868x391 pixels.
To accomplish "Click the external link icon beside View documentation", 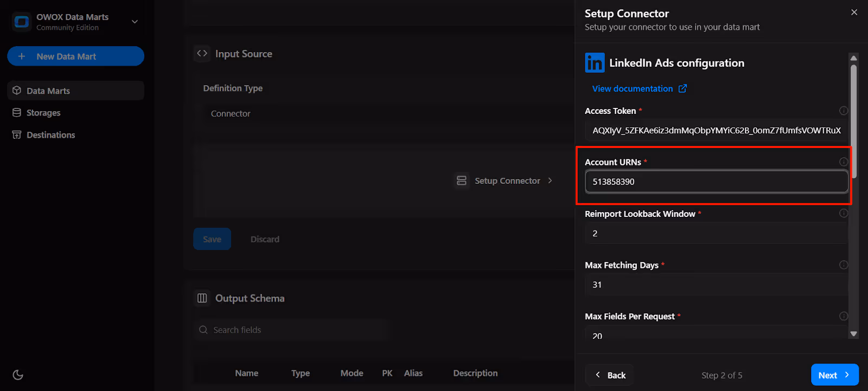I will click(x=682, y=88).
